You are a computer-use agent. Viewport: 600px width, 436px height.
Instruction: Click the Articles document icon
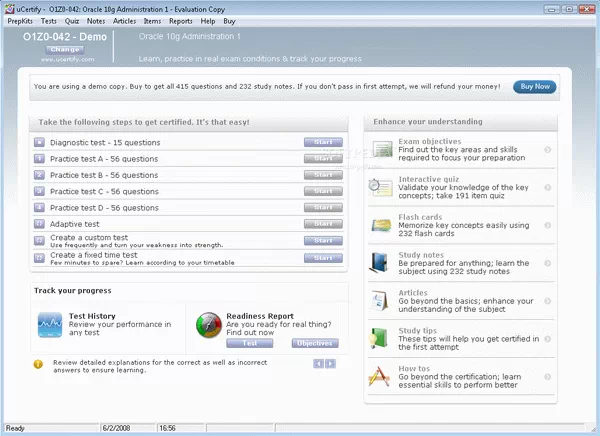(x=379, y=300)
